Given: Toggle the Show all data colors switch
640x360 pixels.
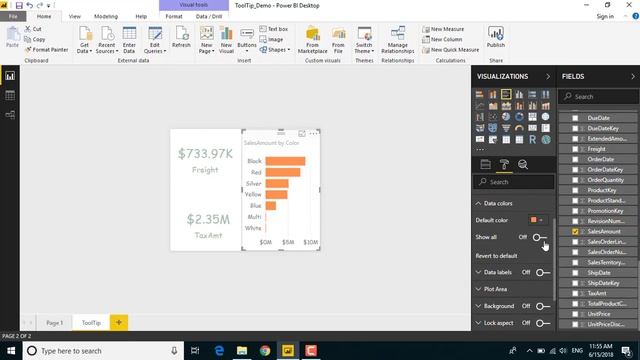Looking at the screenshot, I should click(540, 237).
